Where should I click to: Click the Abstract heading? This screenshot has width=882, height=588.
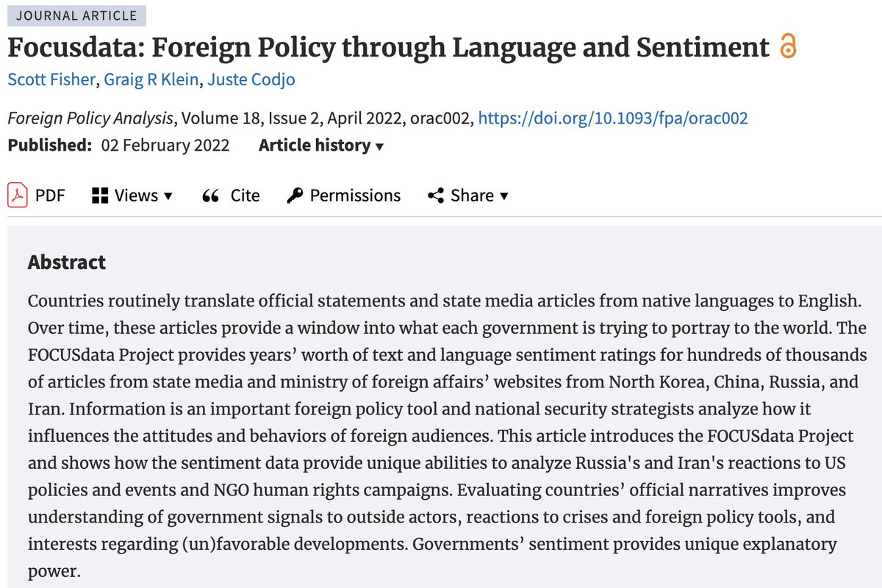(67, 262)
